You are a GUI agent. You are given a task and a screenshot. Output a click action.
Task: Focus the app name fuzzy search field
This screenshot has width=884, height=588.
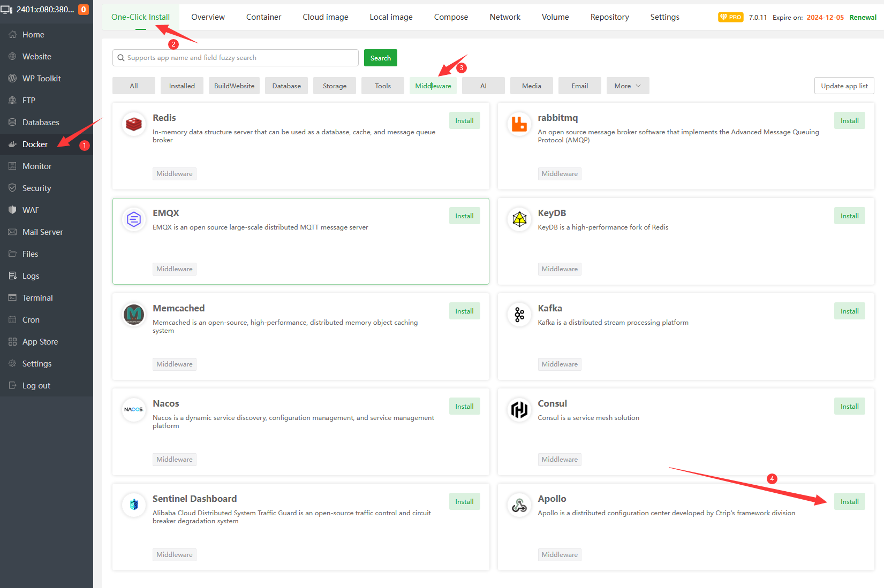(x=236, y=58)
